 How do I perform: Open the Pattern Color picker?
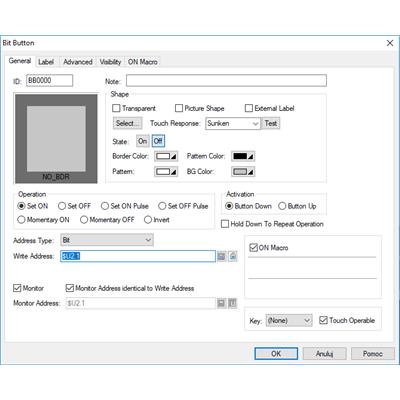point(243,156)
